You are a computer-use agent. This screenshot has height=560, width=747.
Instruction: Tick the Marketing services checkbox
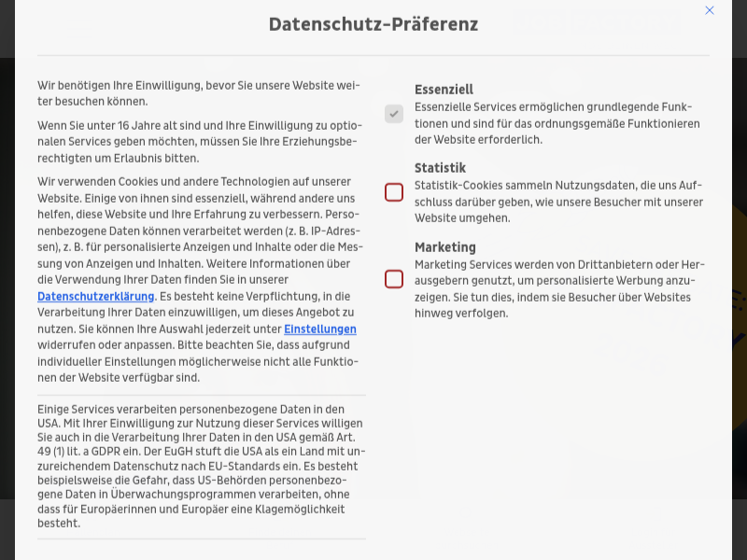[x=394, y=279]
